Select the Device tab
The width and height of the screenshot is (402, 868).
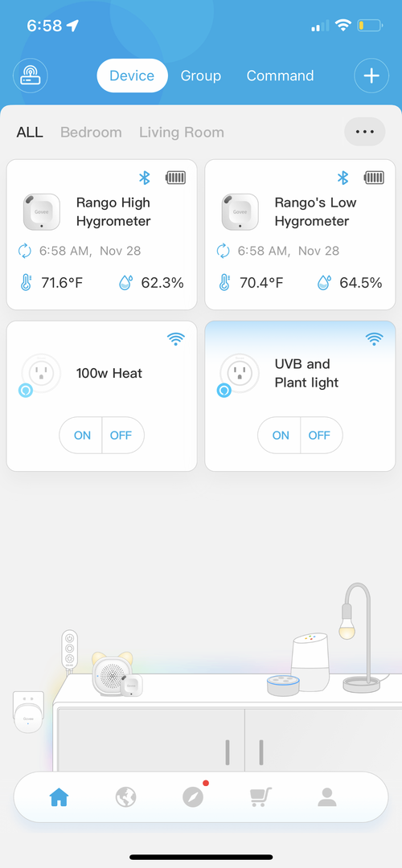pos(132,76)
